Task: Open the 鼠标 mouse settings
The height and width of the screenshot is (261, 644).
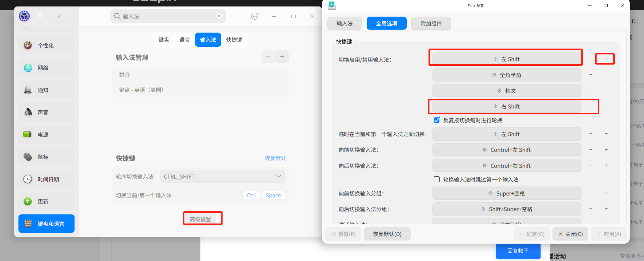Action: pyautogui.click(x=46, y=157)
